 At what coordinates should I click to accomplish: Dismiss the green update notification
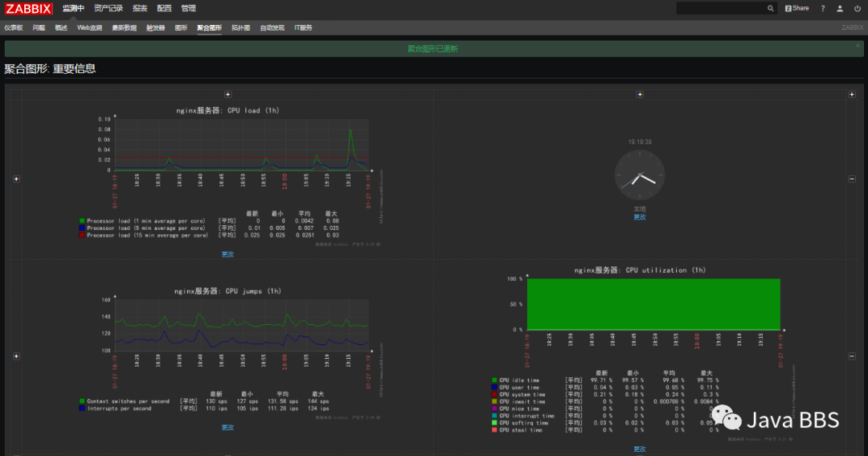click(x=858, y=45)
